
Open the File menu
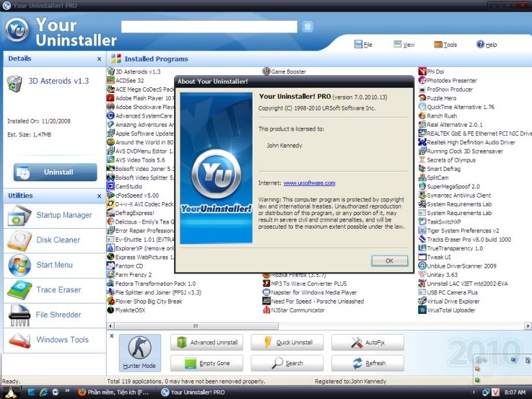363,44
